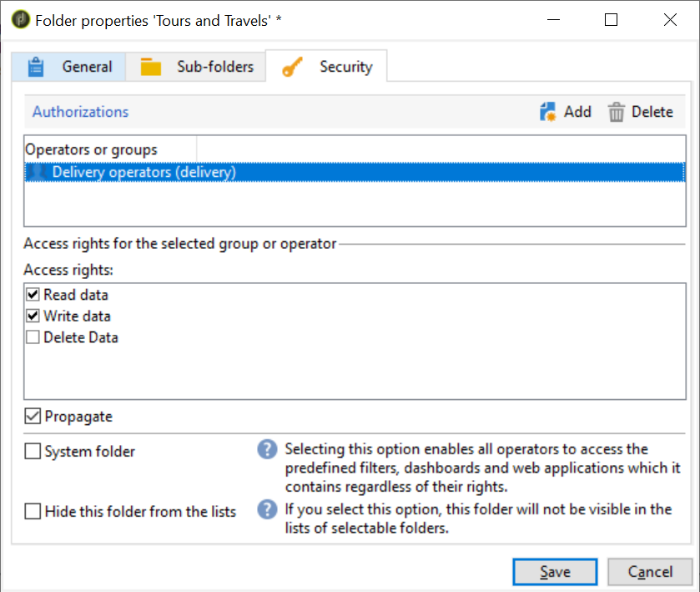Click the General tab clipboard icon
The height and width of the screenshot is (592, 700).
[35, 67]
